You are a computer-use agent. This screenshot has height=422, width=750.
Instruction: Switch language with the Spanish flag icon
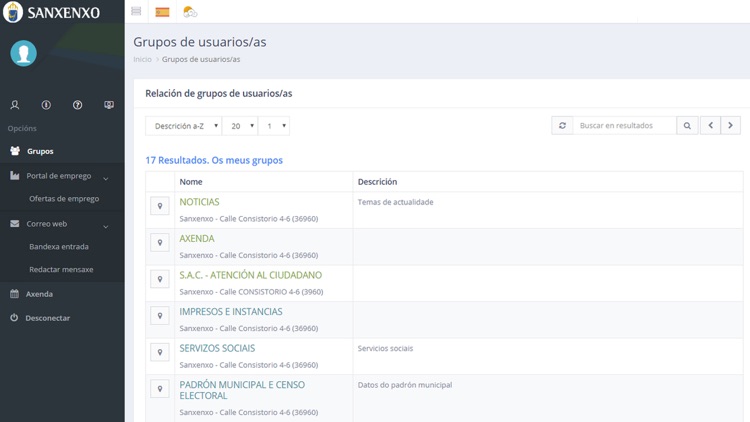[162, 12]
